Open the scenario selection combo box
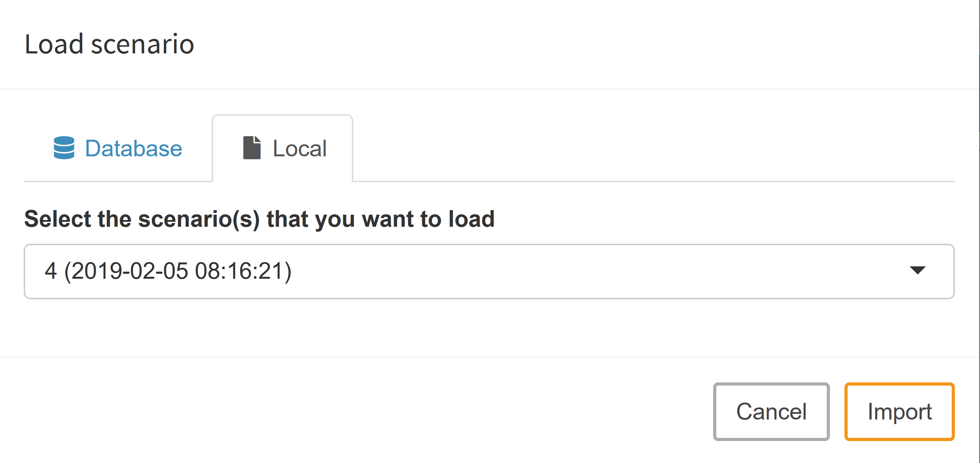 (489, 271)
